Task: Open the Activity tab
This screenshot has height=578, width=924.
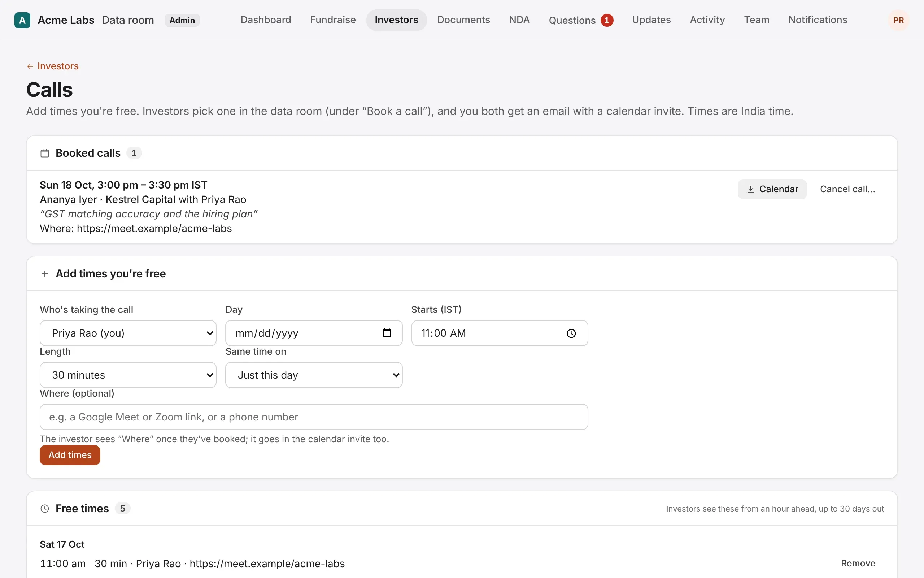Action: (x=707, y=20)
